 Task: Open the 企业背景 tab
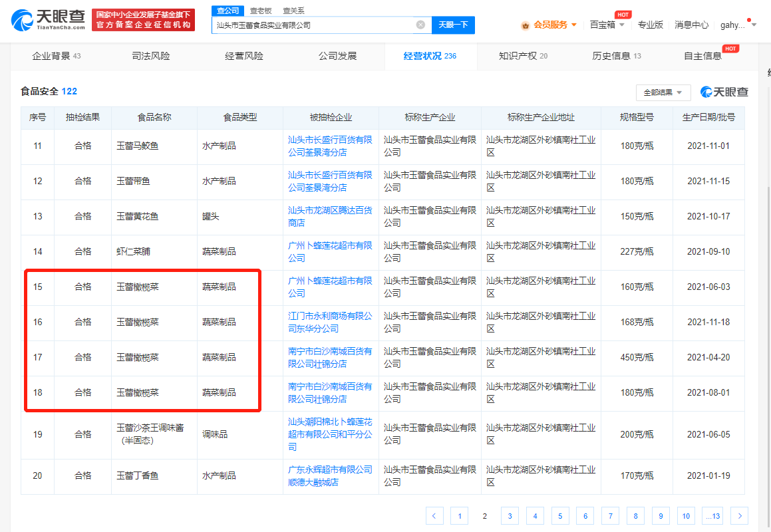click(57, 56)
